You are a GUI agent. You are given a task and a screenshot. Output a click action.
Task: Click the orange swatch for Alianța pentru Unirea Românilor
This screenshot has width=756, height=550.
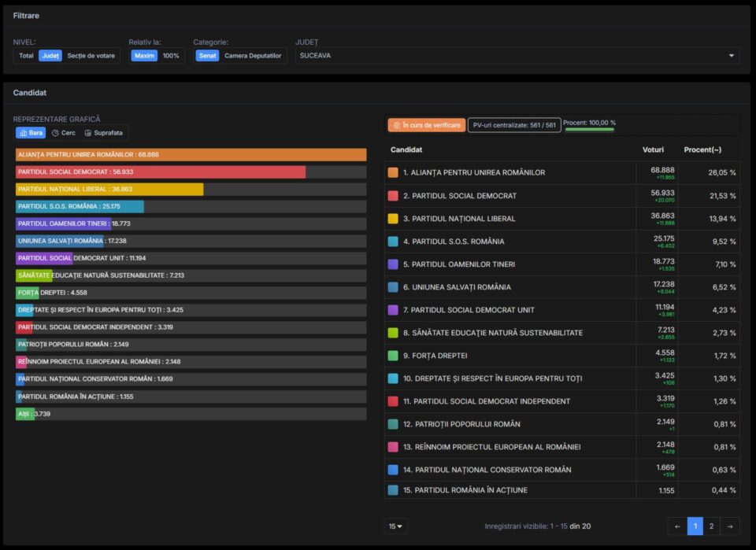pyautogui.click(x=393, y=172)
